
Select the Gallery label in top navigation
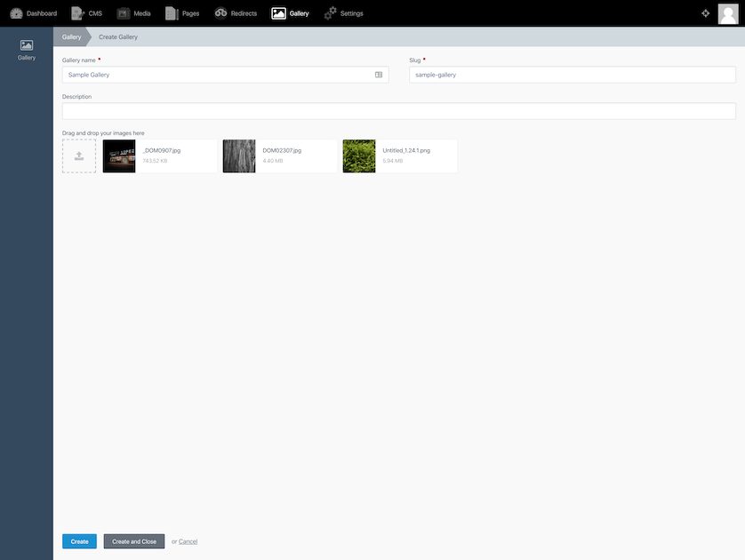coord(300,13)
